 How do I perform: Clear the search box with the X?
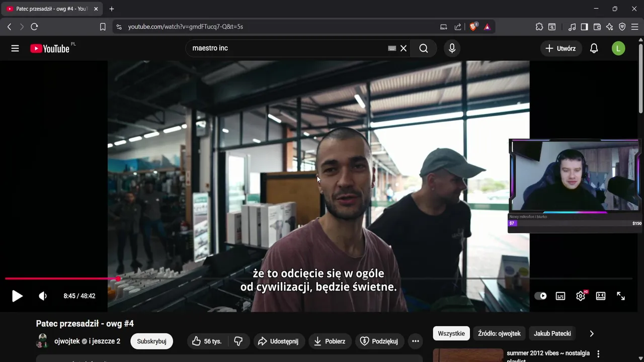click(x=404, y=48)
